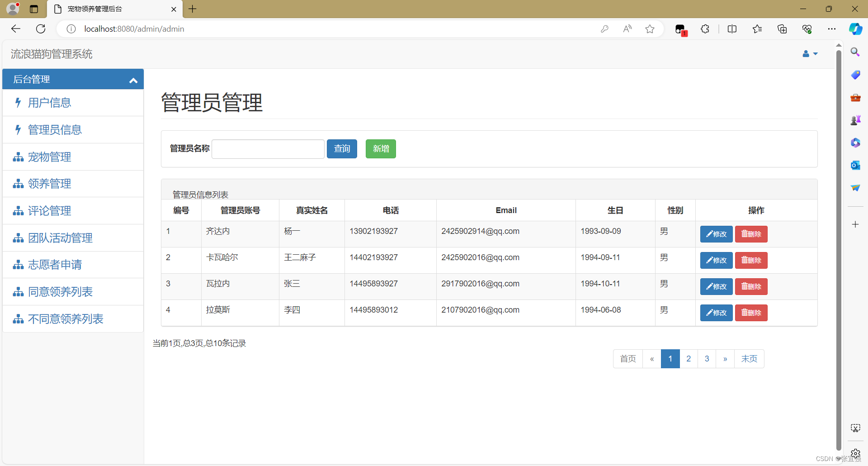Open saved passwords key icon
Image resolution: width=868 pixels, height=466 pixels.
[604, 29]
